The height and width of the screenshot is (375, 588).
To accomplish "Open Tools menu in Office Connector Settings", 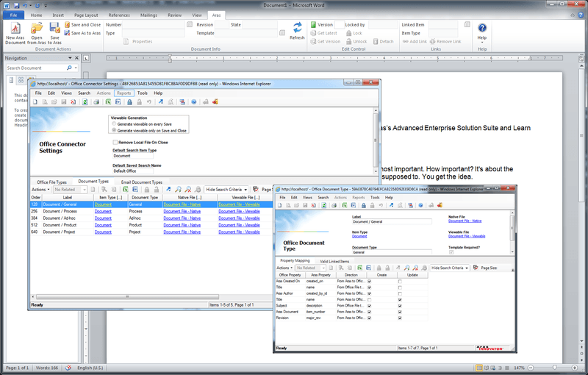I will [x=142, y=93].
